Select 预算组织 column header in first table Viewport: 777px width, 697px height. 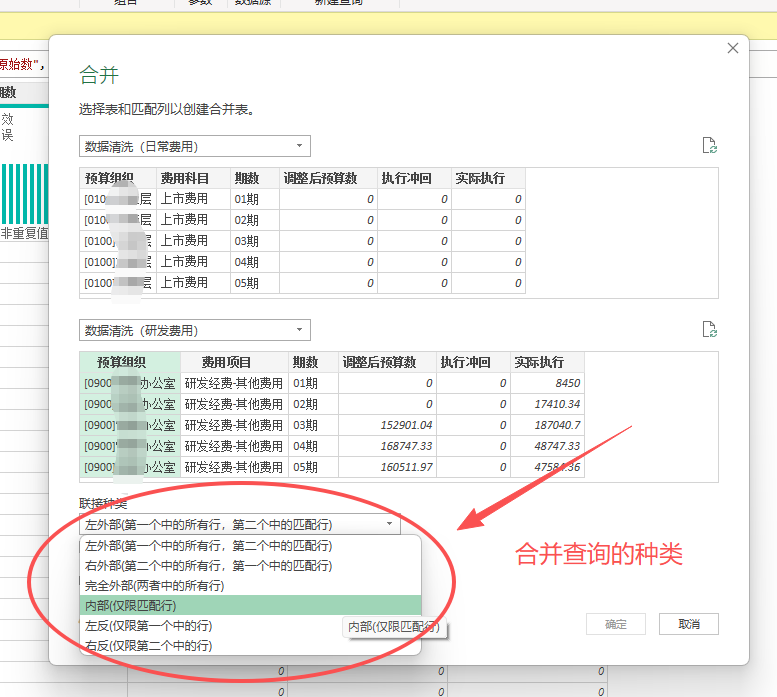(x=118, y=178)
